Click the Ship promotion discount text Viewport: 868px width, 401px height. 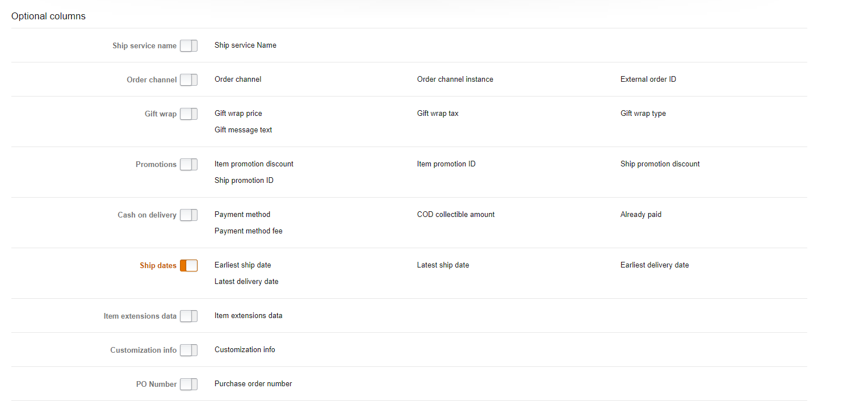(660, 164)
